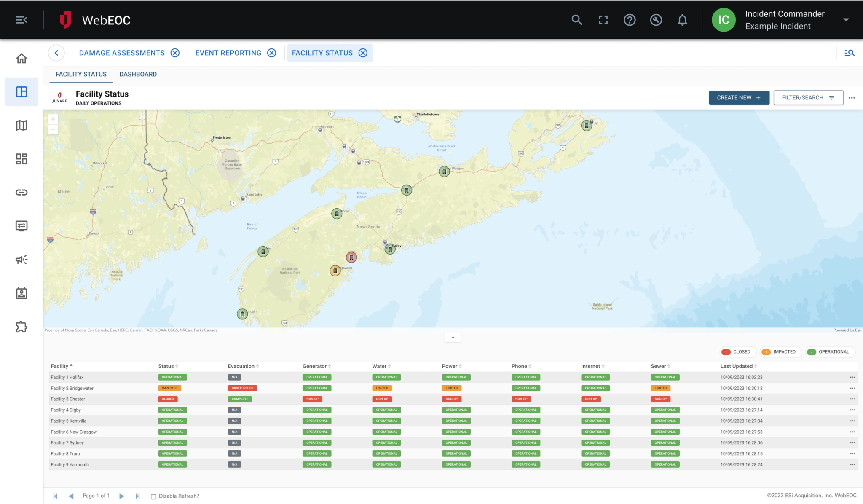Toggle the CLOSED status filter chip
Viewport: 863px width, 504px height.
pyautogui.click(x=737, y=351)
